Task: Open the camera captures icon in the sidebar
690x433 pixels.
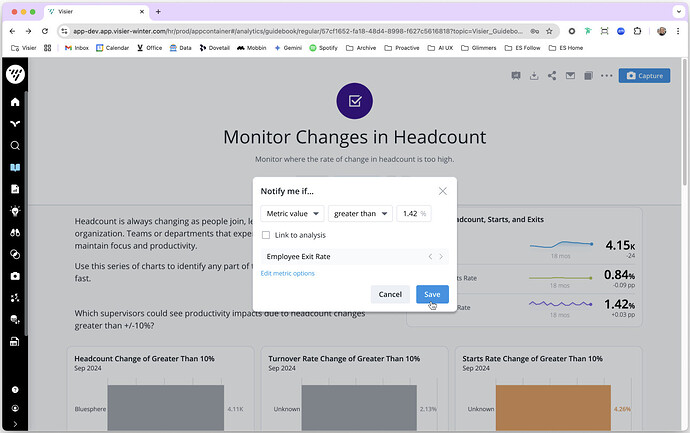Action: 15,276
